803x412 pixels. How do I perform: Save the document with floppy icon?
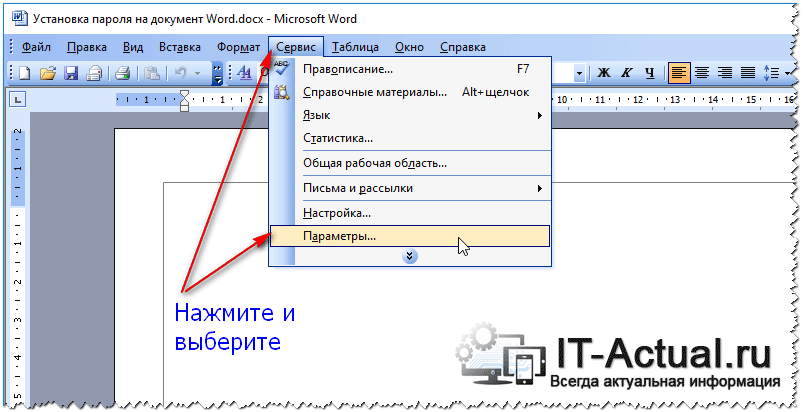click(71, 73)
